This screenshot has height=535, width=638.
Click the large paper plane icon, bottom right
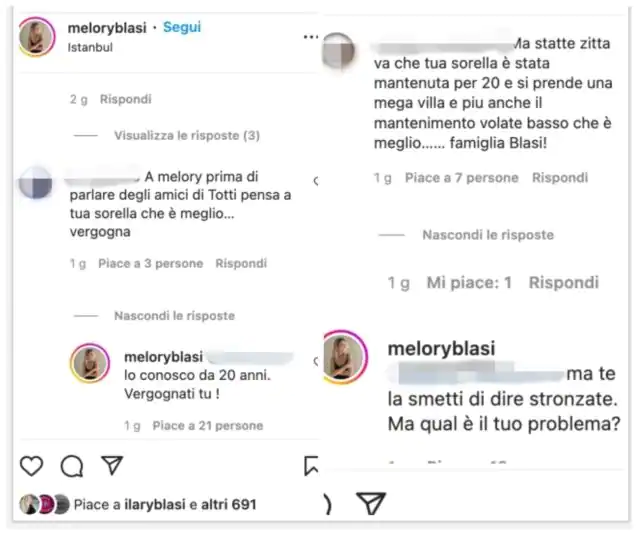[370, 503]
